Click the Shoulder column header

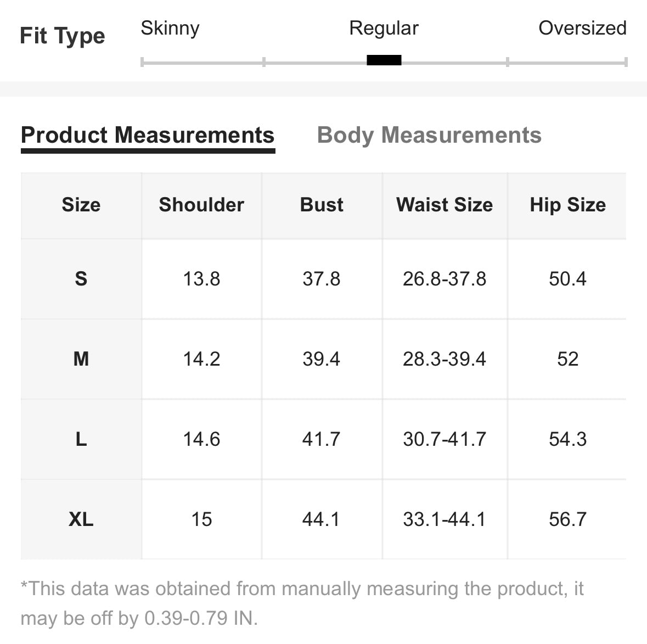[201, 205]
